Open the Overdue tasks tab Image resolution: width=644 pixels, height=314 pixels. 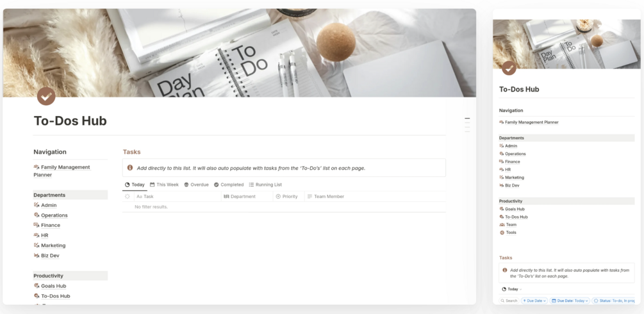(x=196, y=185)
